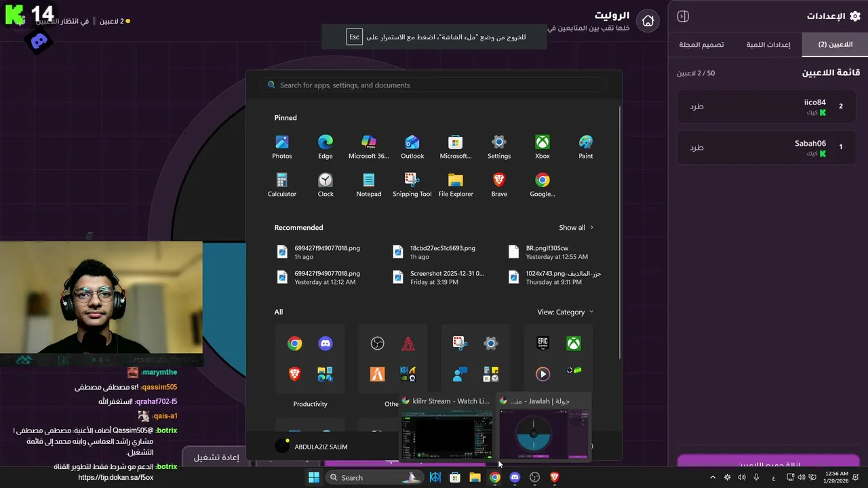Open the Xbox icon in the games category
The height and width of the screenshot is (488, 868).
click(x=574, y=344)
